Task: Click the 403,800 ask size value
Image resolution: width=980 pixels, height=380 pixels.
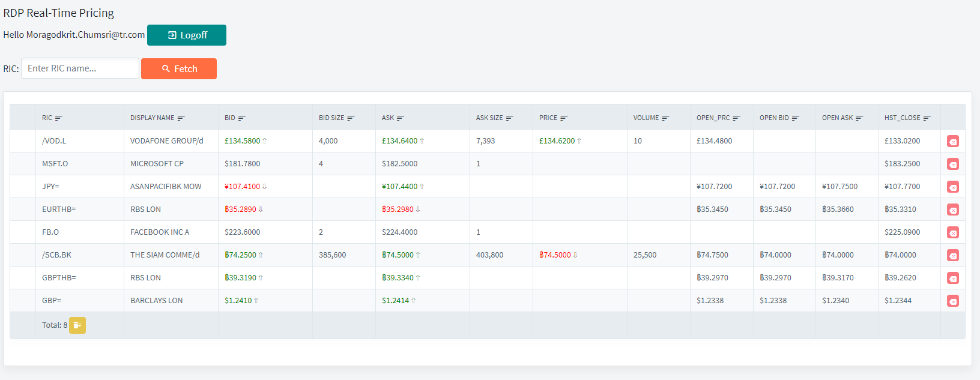Action: 490,255
